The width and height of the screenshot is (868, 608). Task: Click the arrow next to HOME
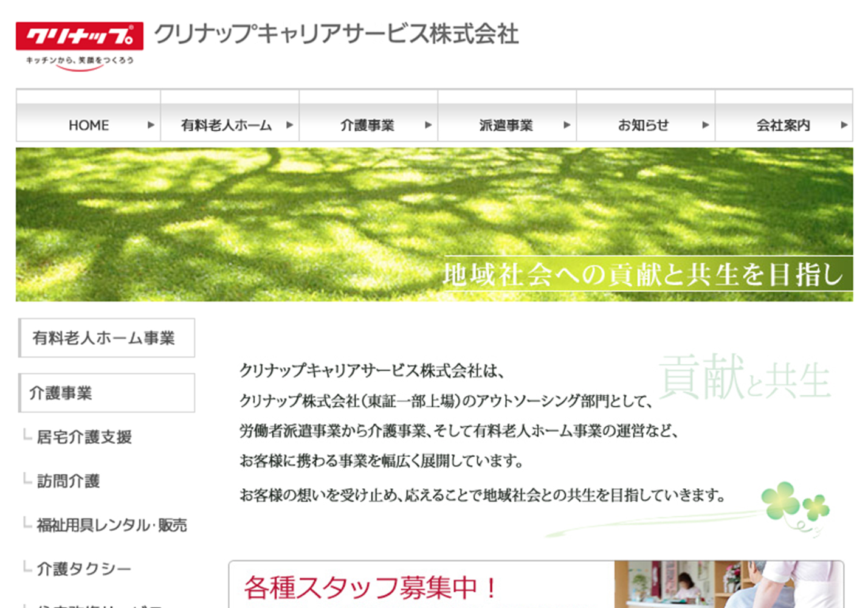(151, 125)
